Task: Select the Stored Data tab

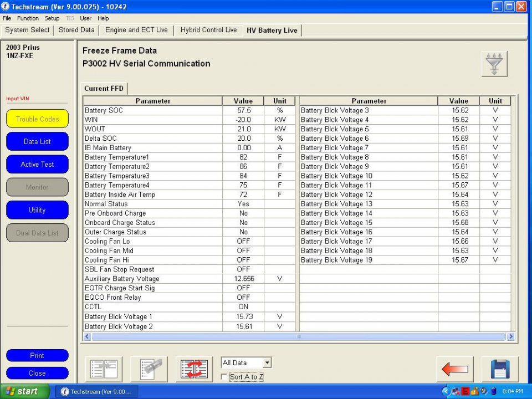Action: pyautogui.click(x=76, y=30)
